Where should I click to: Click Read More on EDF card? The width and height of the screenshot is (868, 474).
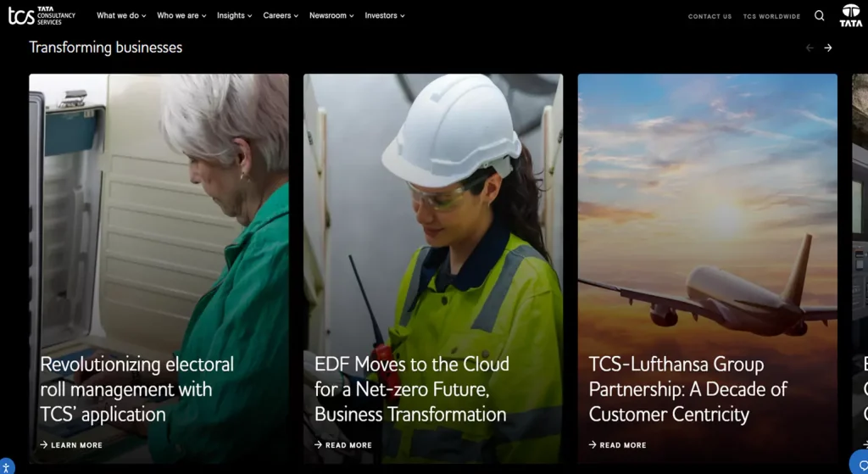(x=343, y=445)
